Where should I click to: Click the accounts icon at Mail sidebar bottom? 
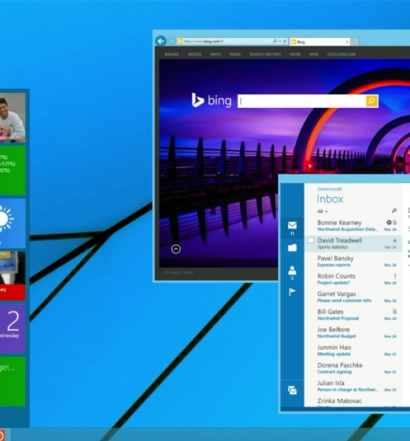292,390
